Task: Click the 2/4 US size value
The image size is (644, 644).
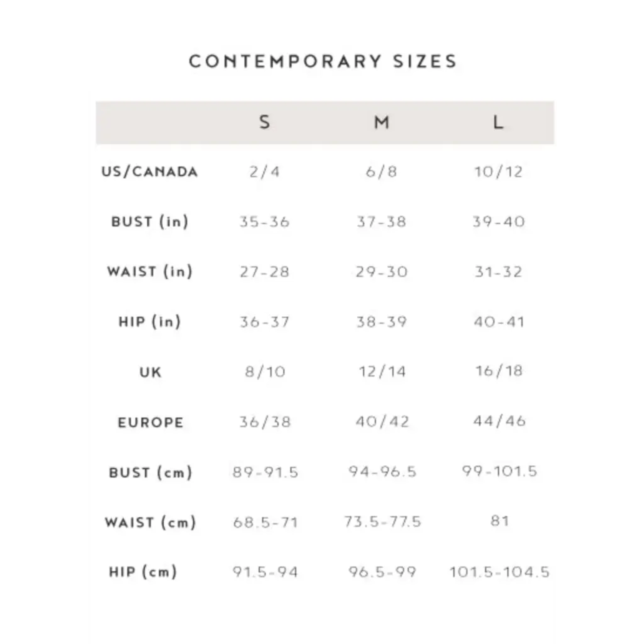Action: (x=264, y=172)
